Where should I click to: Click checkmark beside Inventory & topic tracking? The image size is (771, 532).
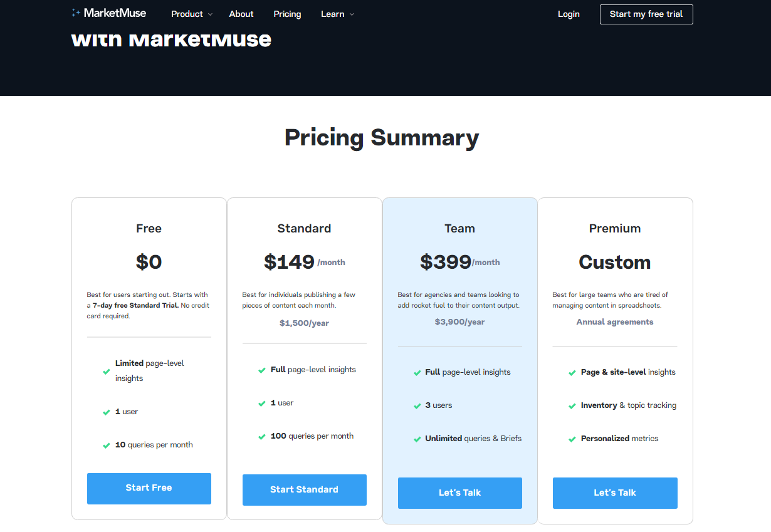(572, 406)
